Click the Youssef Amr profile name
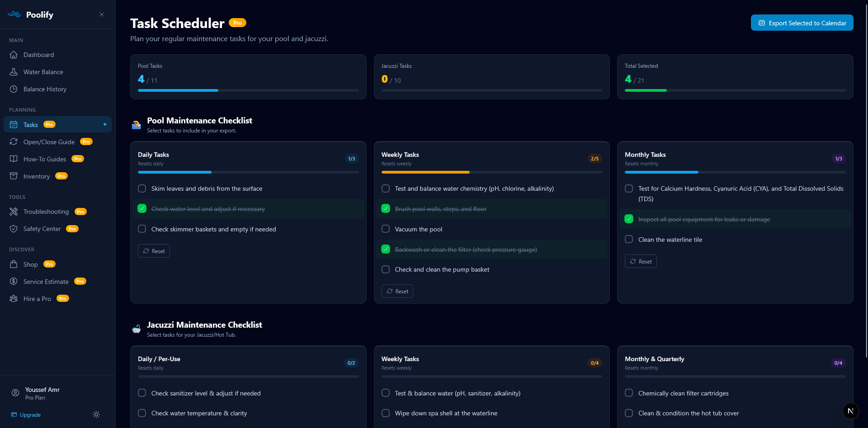Screen dimensions: 868x428 [42, 390]
